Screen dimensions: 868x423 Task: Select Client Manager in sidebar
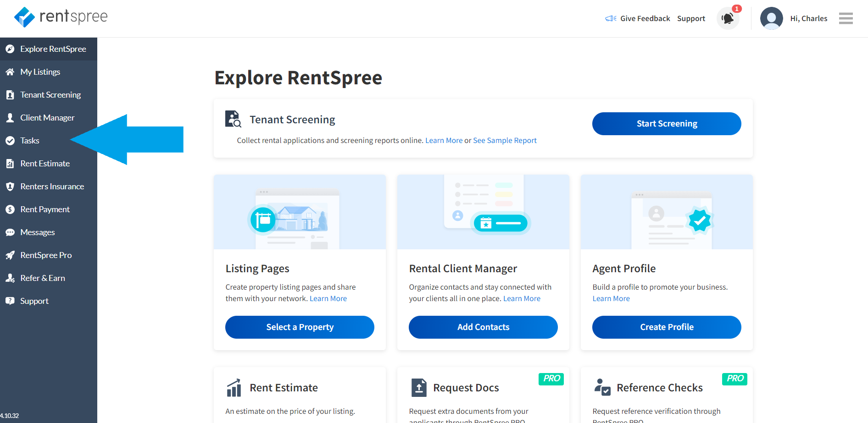pyautogui.click(x=49, y=118)
